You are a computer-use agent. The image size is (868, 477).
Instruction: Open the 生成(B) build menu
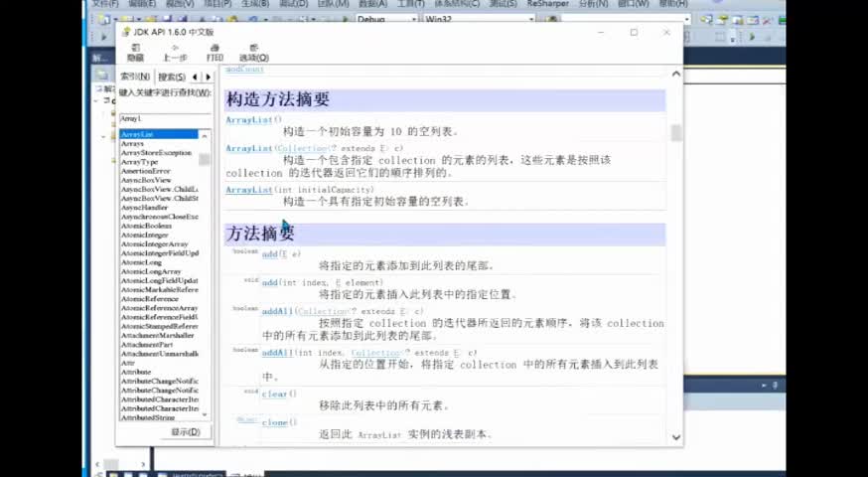coord(254,4)
